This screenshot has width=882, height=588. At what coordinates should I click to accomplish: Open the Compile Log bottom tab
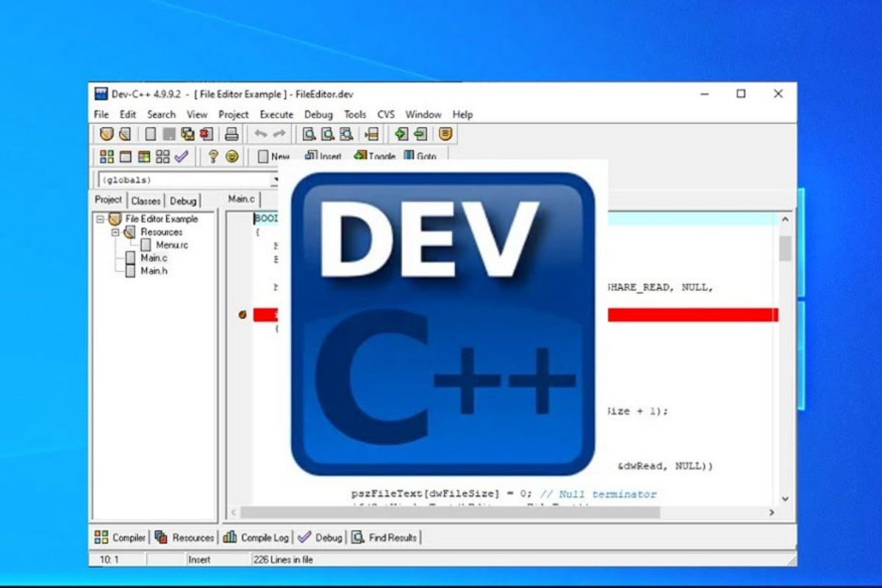coord(256,538)
